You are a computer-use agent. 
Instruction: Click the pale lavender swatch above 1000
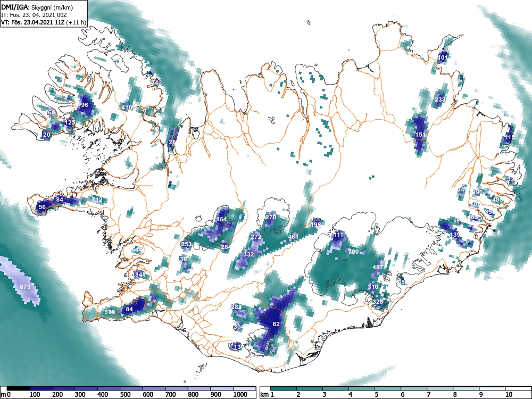[245, 388]
